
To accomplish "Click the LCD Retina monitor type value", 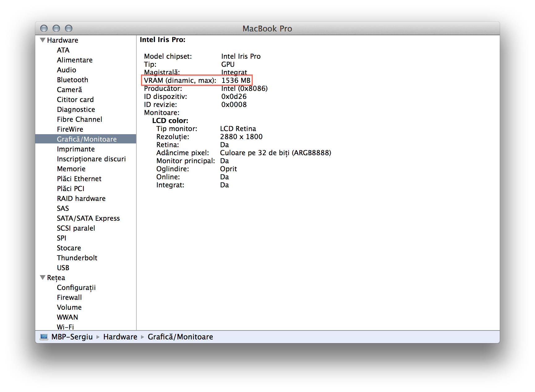I will tap(238, 129).
